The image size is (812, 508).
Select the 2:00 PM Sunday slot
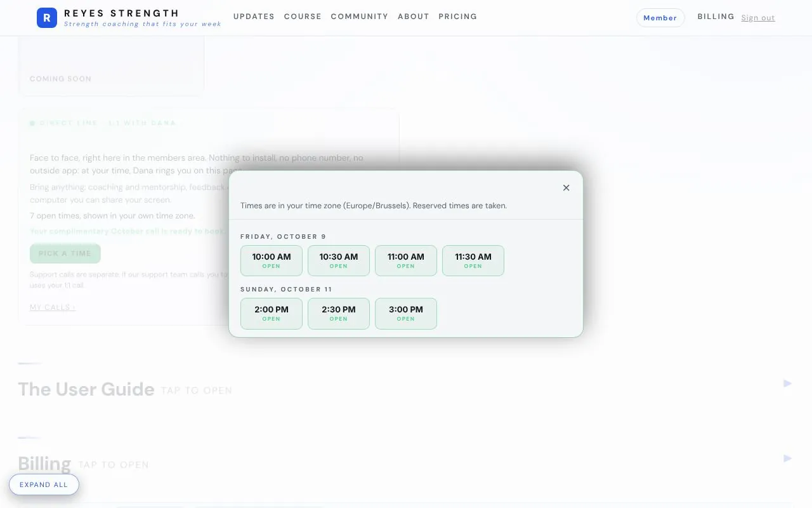pyautogui.click(x=272, y=314)
